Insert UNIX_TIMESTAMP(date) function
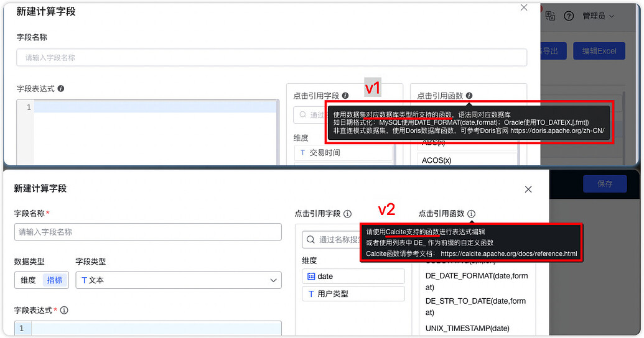 pos(467,328)
